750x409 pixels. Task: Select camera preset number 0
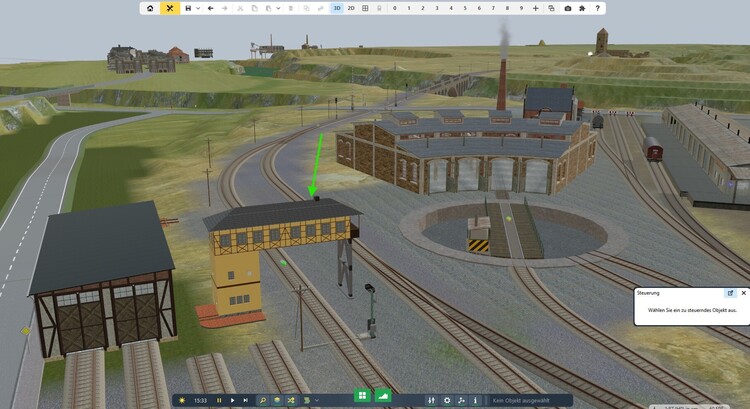tap(395, 8)
